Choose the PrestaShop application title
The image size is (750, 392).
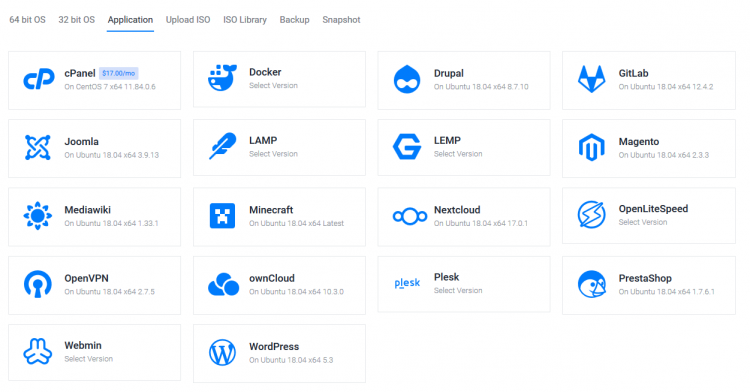[645, 278]
